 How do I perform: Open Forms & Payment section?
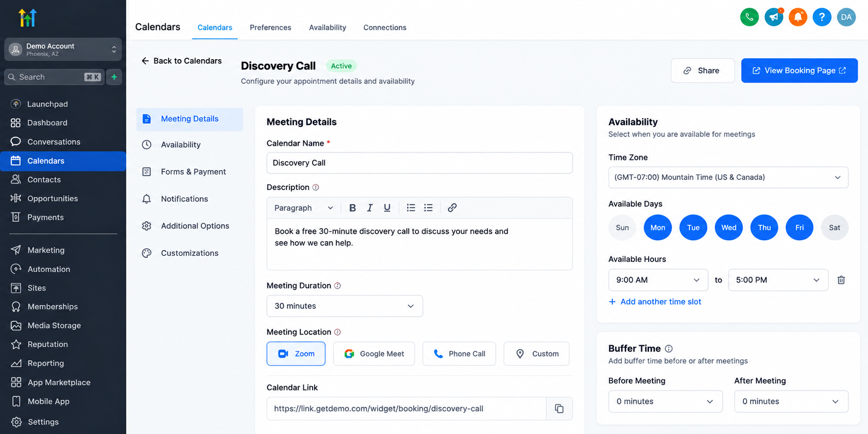190,172
